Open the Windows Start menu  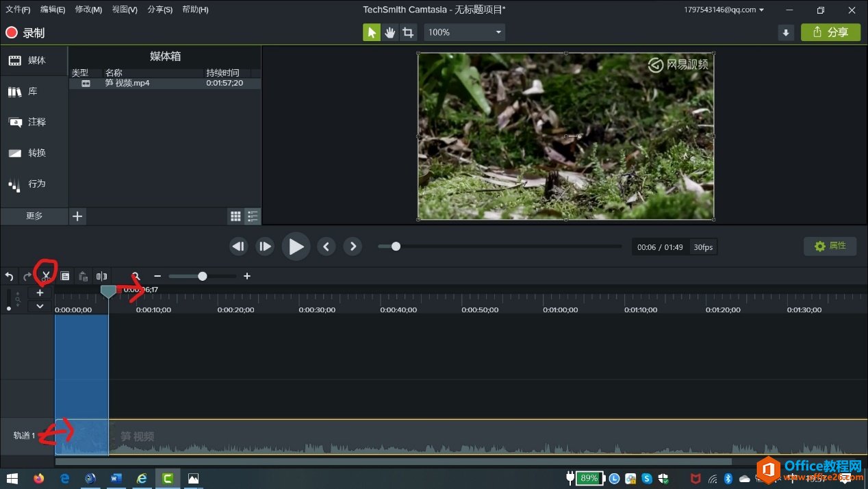[x=12, y=478]
